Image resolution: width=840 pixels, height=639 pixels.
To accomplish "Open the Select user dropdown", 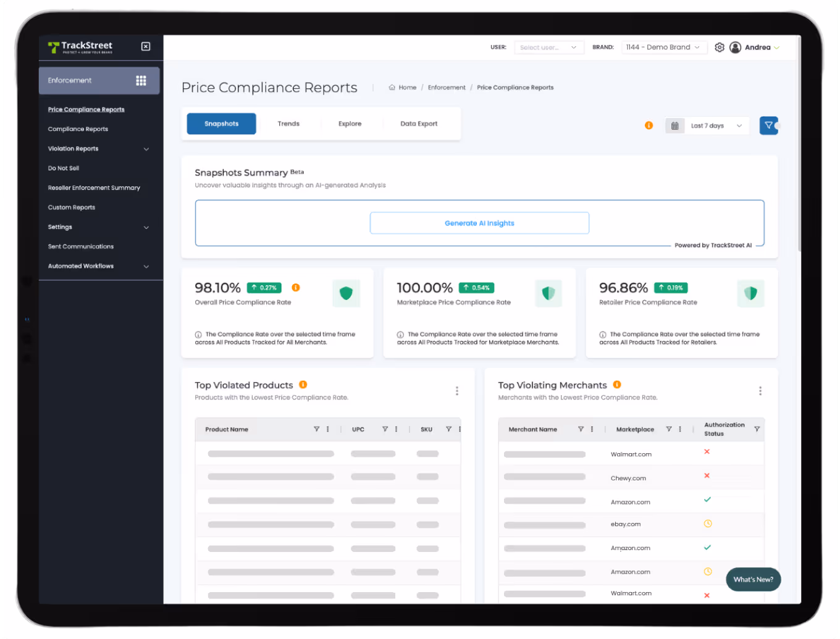I will (x=548, y=48).
